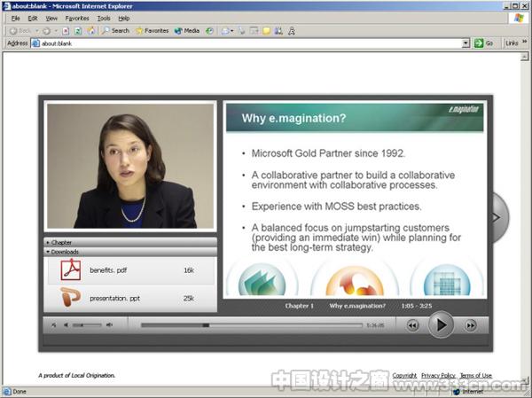Click the presenter video thumbnail

tap(130, 166)
